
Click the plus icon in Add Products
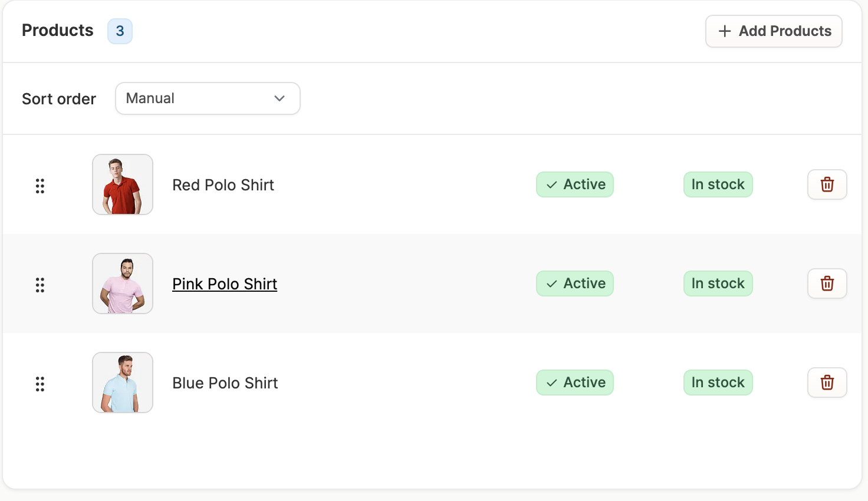725,31
